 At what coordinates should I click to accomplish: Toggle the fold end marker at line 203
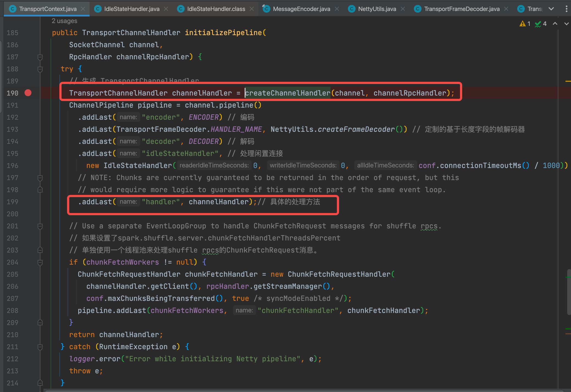(40, 250)
